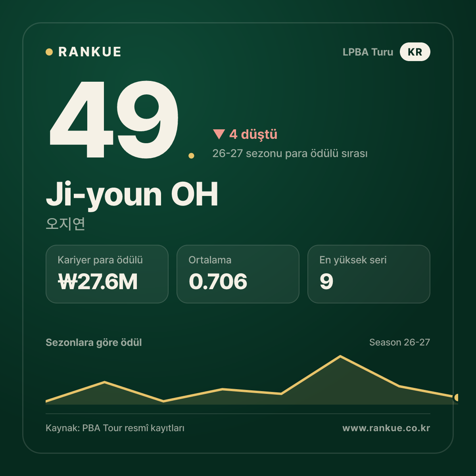This screenshot has height=476, width=476.
Task: Click the LPBA Turu label
Action: (x=368, y=52)
